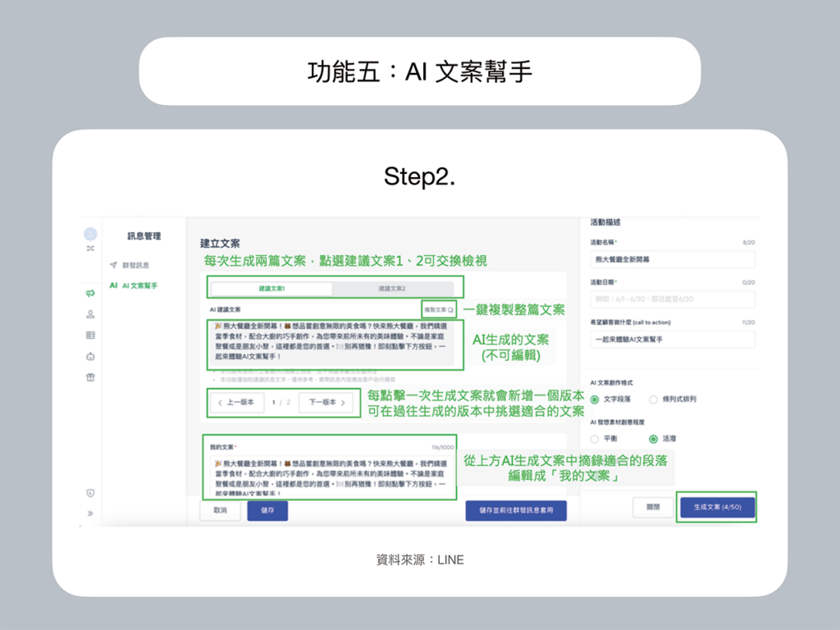Click the gift box icon in sidebar
Image resolution: width=840 pixels, height=630 pixels.
(90, 377)
